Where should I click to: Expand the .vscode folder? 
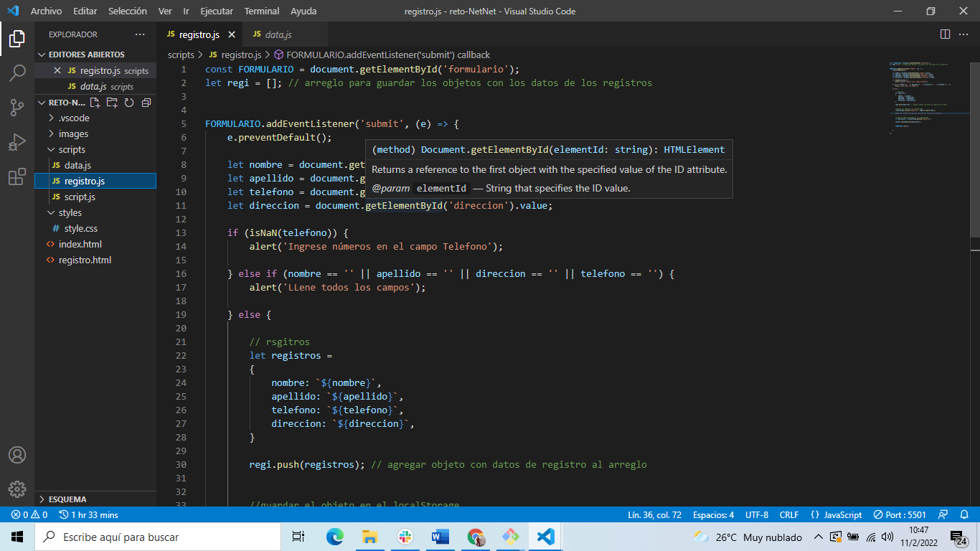[95, 118]
